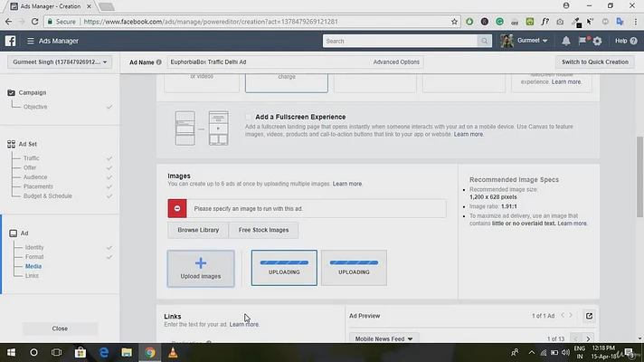Open ad preview in new window icon

click(589, 316)
